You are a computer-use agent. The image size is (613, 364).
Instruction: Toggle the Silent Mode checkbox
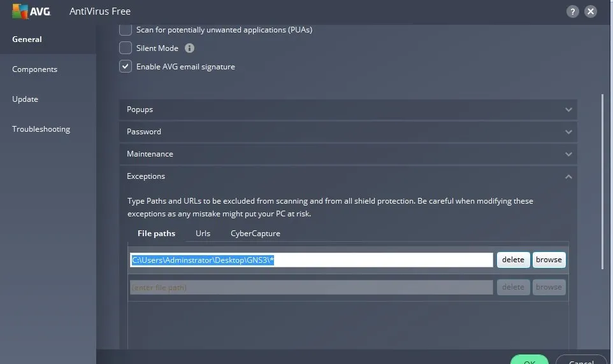[126, 48]
